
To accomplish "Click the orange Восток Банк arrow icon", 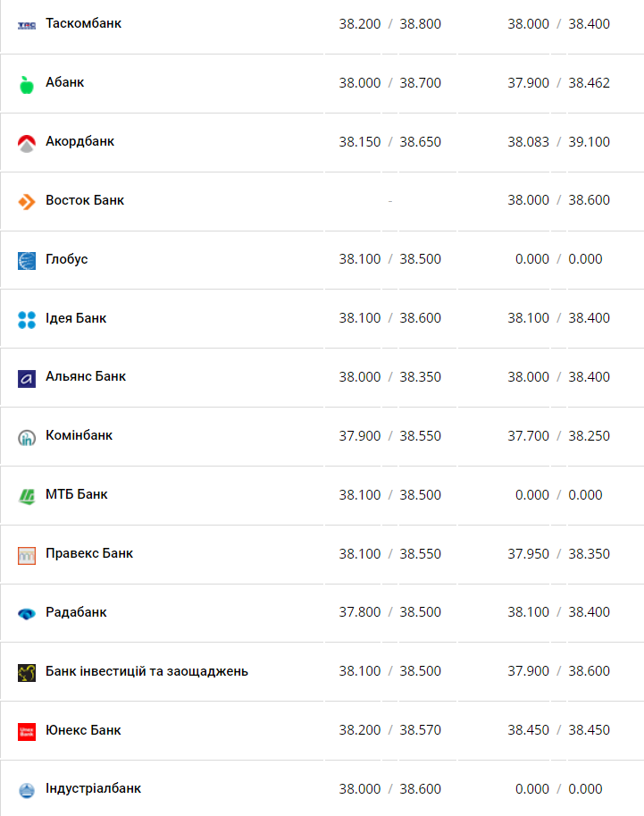I will pos(27,201).
